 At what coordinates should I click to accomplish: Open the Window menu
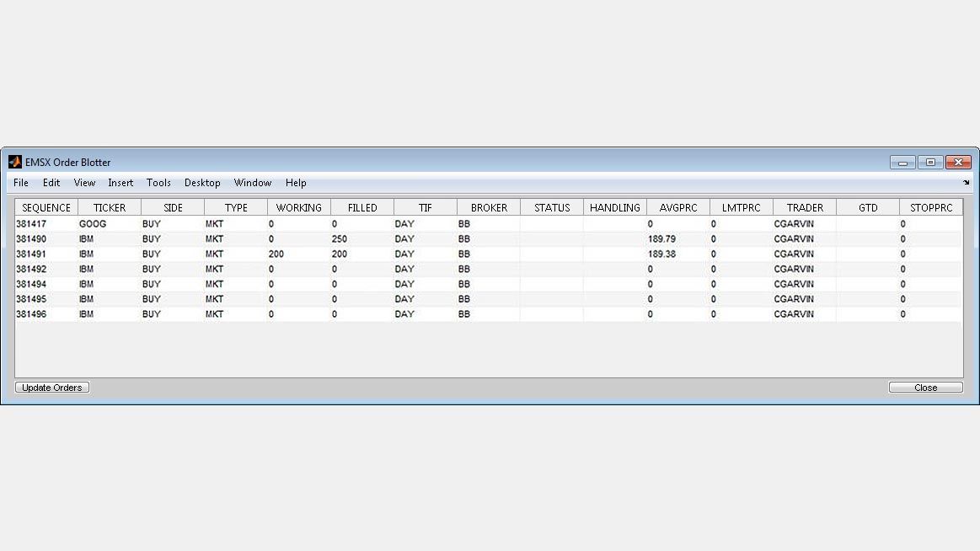(x=253, y=183)
